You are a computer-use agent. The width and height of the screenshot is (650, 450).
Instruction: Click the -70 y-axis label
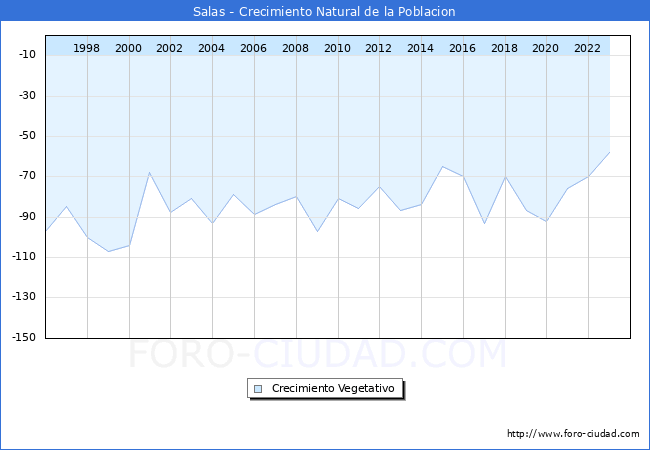click(27, 176)
